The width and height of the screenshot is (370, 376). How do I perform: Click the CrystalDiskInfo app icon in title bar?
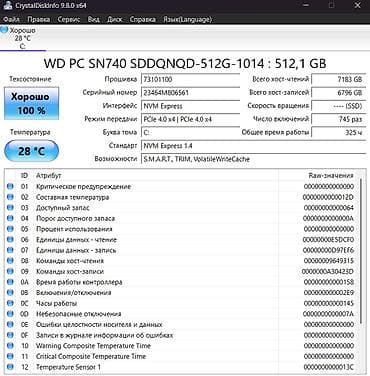click(7, 6)
